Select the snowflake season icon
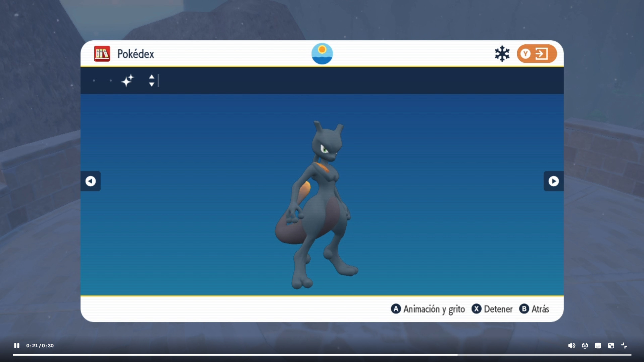This screenshot has width=644, height=362. click(502, 54)
